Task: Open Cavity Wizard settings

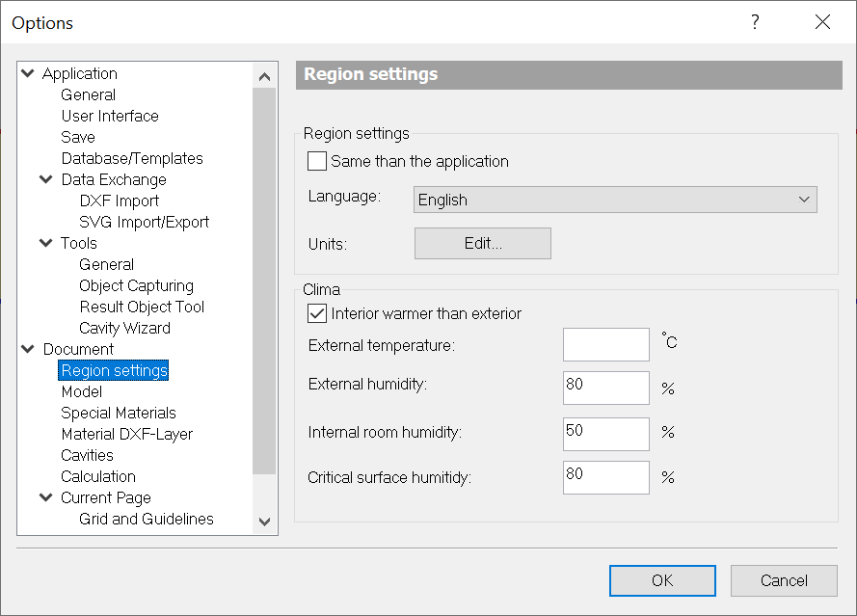Action: coord(124,328)
